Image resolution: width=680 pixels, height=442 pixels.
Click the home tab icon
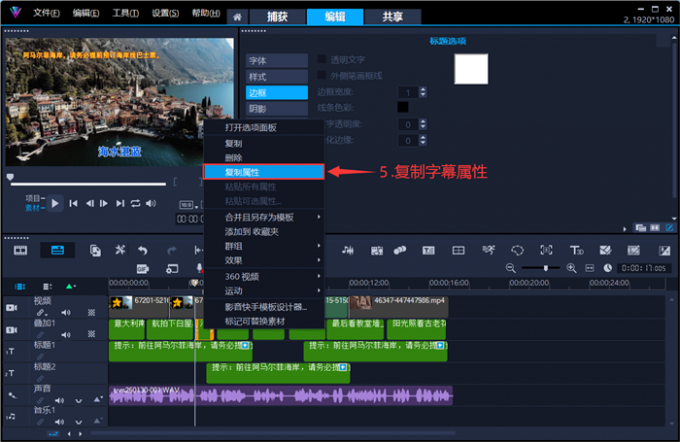pyautogui.click(x=237, y=17)
